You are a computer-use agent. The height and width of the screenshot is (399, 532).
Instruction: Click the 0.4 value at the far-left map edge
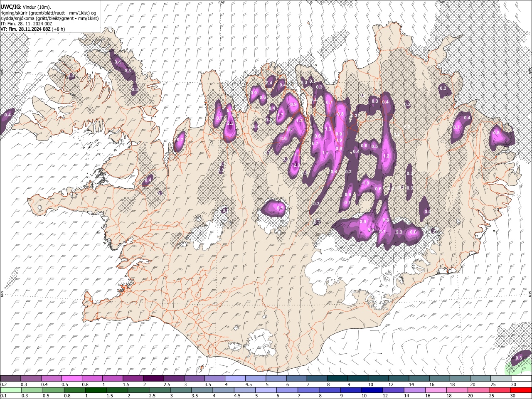coord(7,115)
